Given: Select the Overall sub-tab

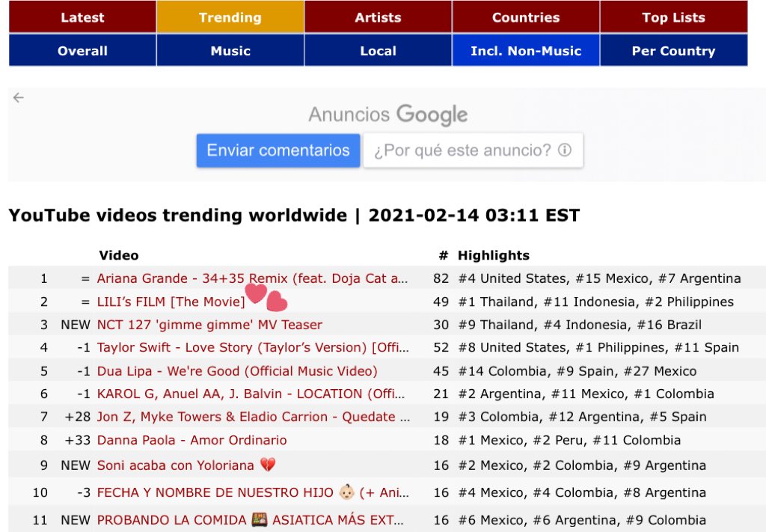Looking at the screenshot, I should 82,50.
